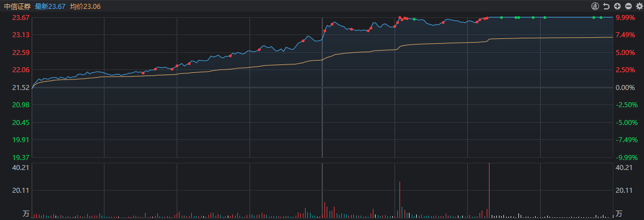This screenshot has width=644, height=220.
Task: Click the 20.45 price axis label
Action: tap(21, 122)
